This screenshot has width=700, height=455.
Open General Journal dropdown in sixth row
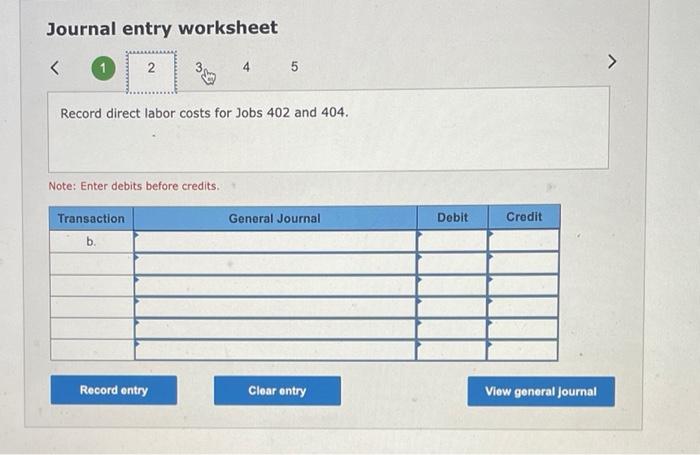point(275,350)
